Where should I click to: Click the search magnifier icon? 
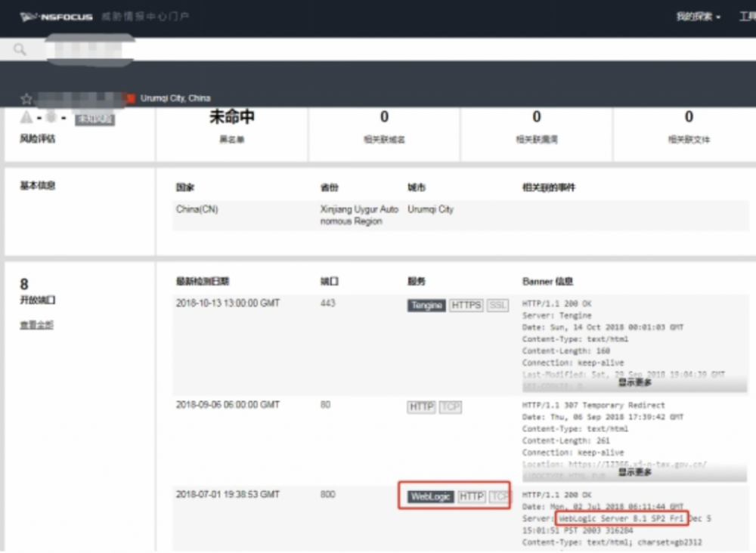(20, 49)
